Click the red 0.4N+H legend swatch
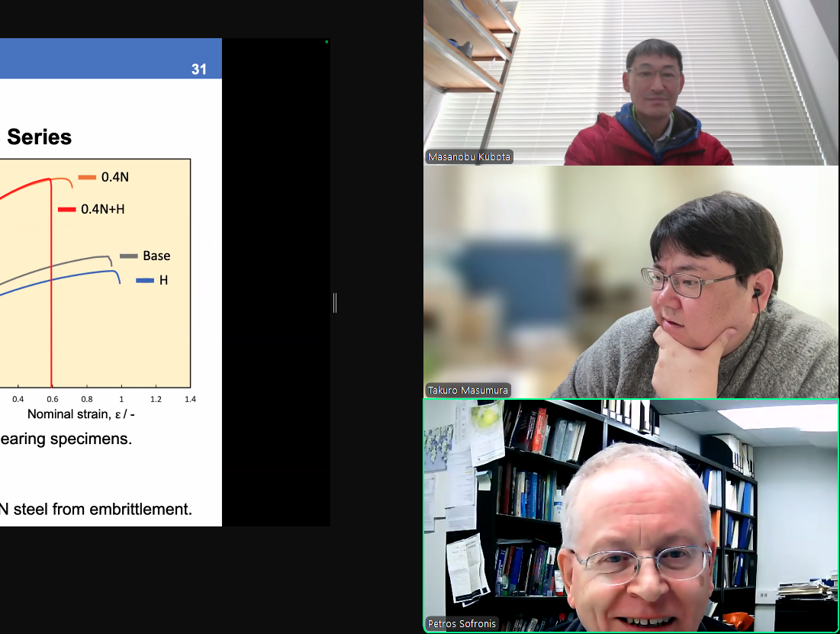840x634 pixels. click(67, 209)
